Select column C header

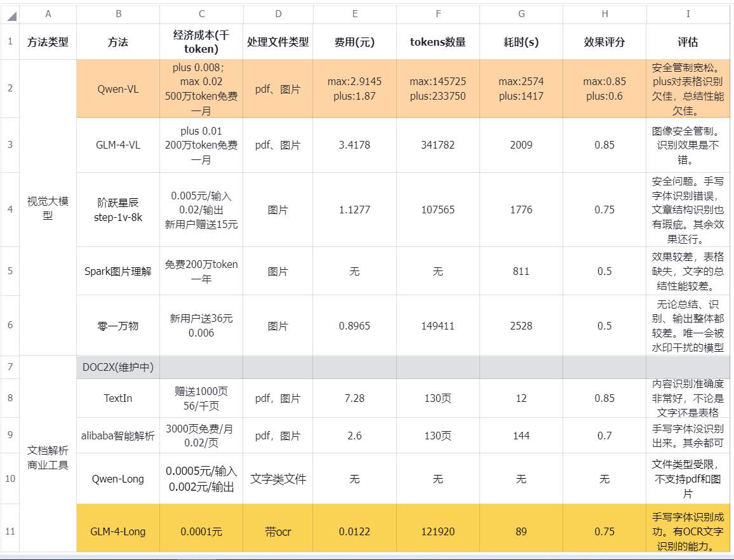(x=201, y=14)
